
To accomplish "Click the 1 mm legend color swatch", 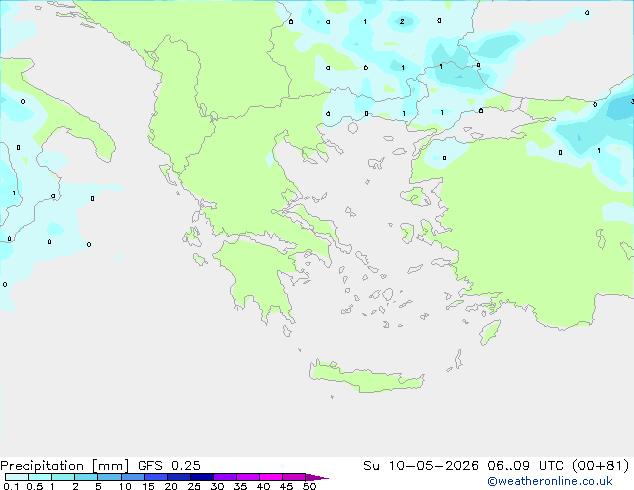I will point(63,477).
